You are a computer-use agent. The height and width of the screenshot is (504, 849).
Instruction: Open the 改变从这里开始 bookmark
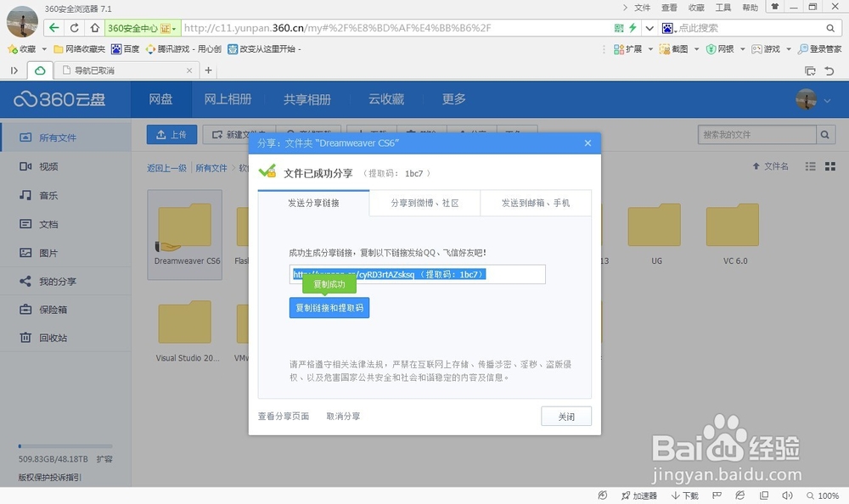(264, 49)
